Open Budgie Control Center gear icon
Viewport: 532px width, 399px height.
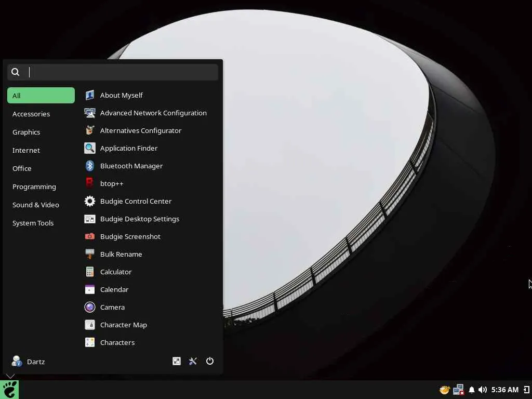click(x=89, y=201)
